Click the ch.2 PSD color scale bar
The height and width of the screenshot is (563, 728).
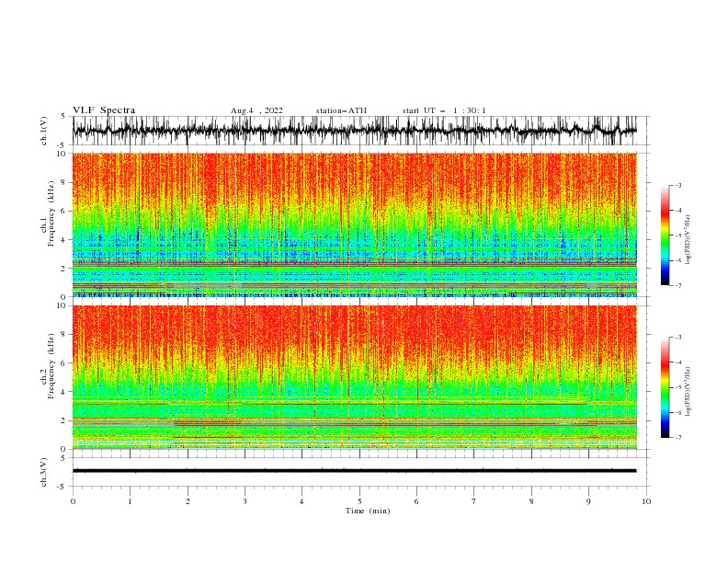pyautogui.click(x=665, y=387)
